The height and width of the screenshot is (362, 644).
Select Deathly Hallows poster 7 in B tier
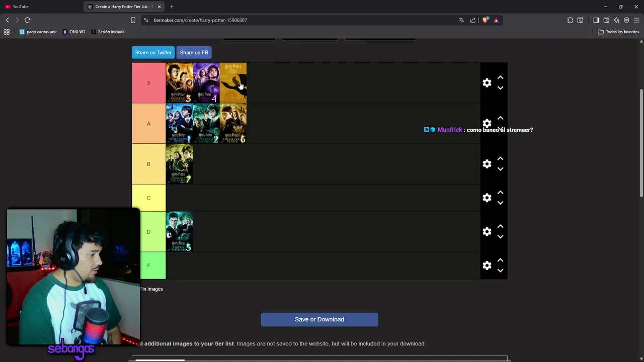click(179, 164)
